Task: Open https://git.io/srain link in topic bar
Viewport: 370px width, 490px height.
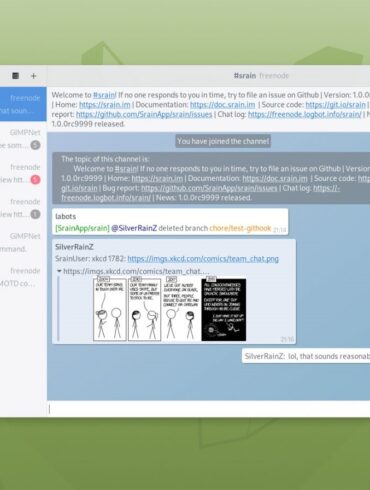Action: coord(336,105)
